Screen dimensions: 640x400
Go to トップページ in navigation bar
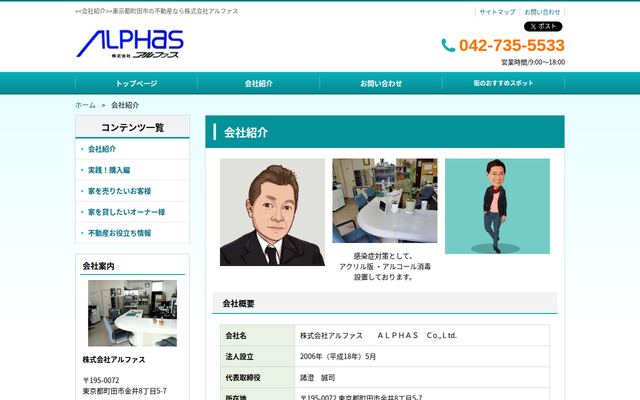tap(136, 83)
